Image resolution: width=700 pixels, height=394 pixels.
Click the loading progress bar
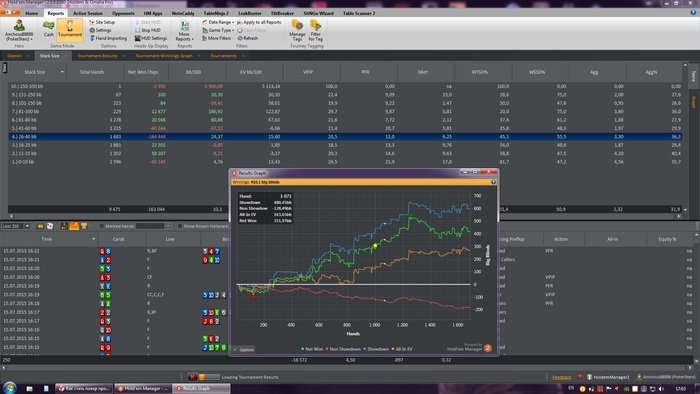tap(209, 377)
